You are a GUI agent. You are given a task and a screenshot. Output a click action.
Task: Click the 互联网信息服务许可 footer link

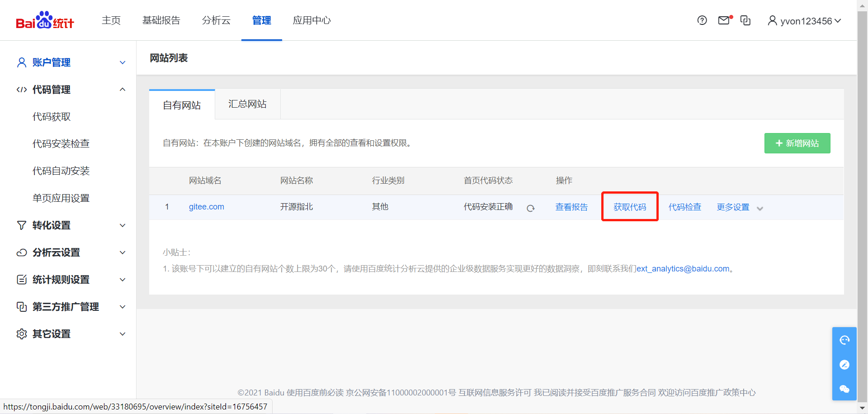tap(495, 393)
